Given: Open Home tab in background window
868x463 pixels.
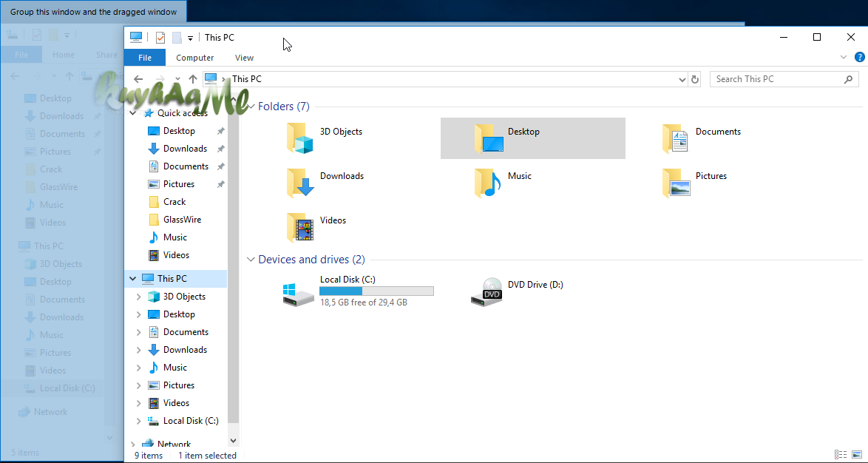Looking at the screenshot, I should (64, 55).
